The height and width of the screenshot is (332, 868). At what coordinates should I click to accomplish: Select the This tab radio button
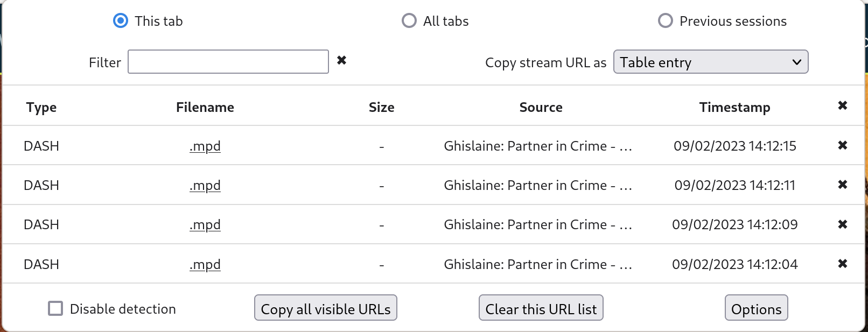pos(121,21)
